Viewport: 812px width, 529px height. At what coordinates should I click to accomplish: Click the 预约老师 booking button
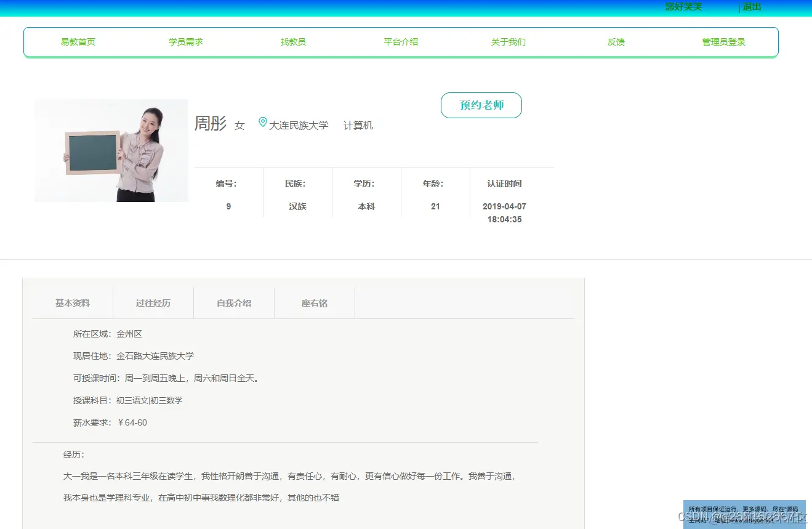tap(481, 105)
